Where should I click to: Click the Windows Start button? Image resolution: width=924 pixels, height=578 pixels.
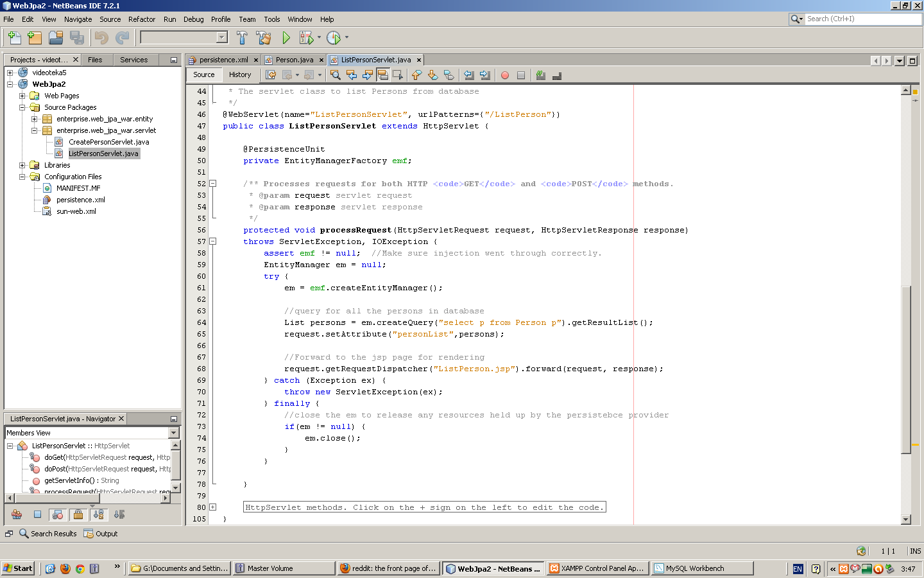(x=18, y=568)
